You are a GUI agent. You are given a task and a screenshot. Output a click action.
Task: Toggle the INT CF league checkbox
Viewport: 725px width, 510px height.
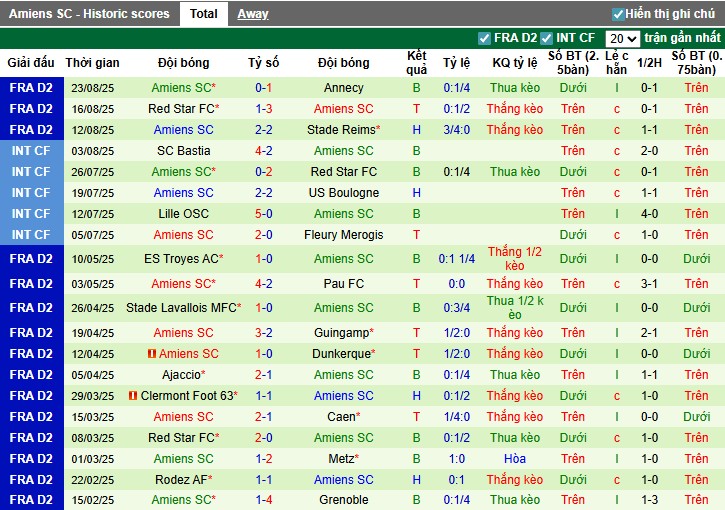(547, 38)
